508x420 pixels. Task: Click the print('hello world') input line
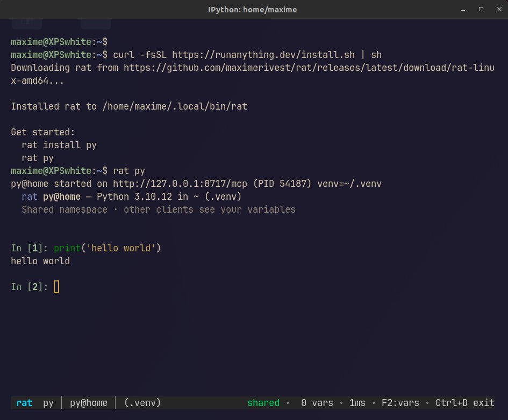(x=107, y=248)
